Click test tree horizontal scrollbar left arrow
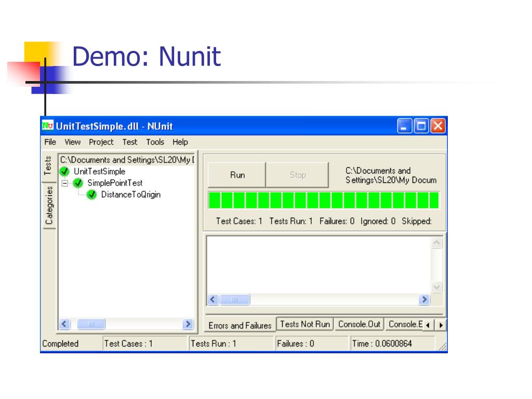Screen dimensions: 532x399 click(64, 324)
